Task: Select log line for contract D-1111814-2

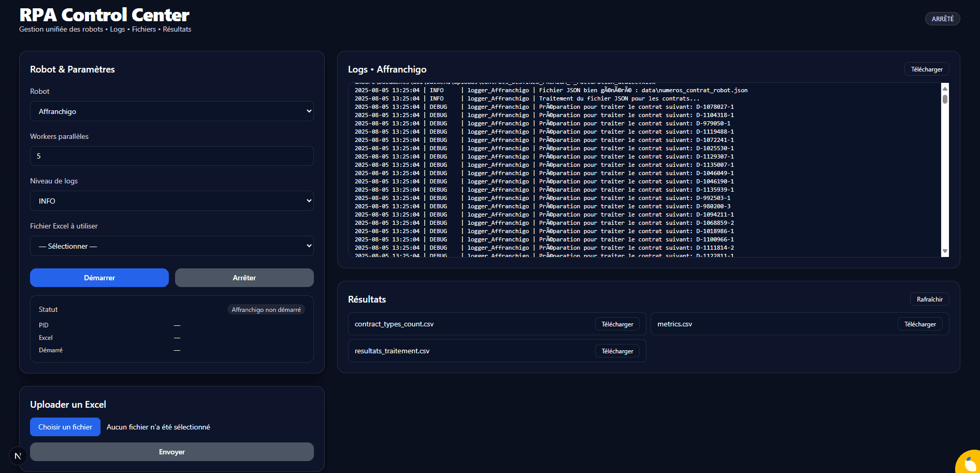Action: pyautogui.click(x=544, y=248)
